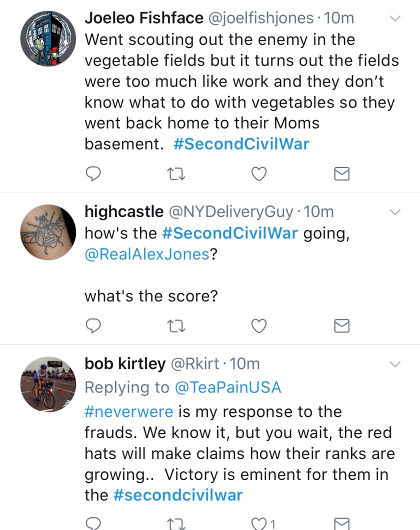Like Joeleo Fishface's tweet
The image size is (420, 530).
coord(258,173)
